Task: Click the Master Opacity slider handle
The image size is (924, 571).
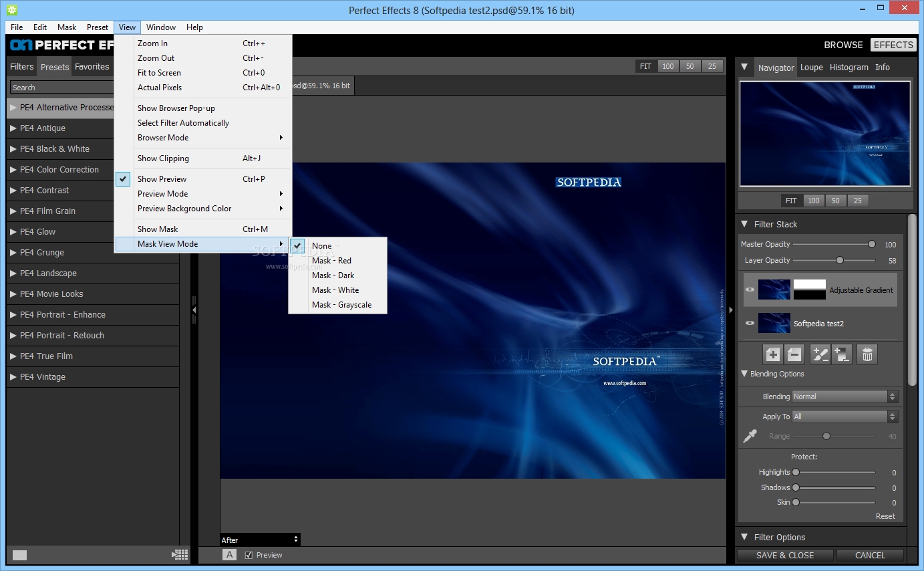Action: (872, 244)
